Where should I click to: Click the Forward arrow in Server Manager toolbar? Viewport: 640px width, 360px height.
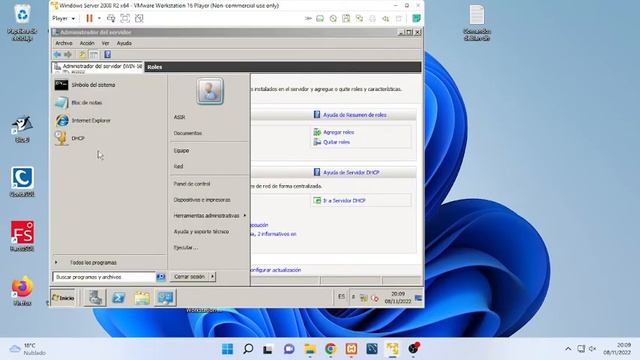(68, 54)
